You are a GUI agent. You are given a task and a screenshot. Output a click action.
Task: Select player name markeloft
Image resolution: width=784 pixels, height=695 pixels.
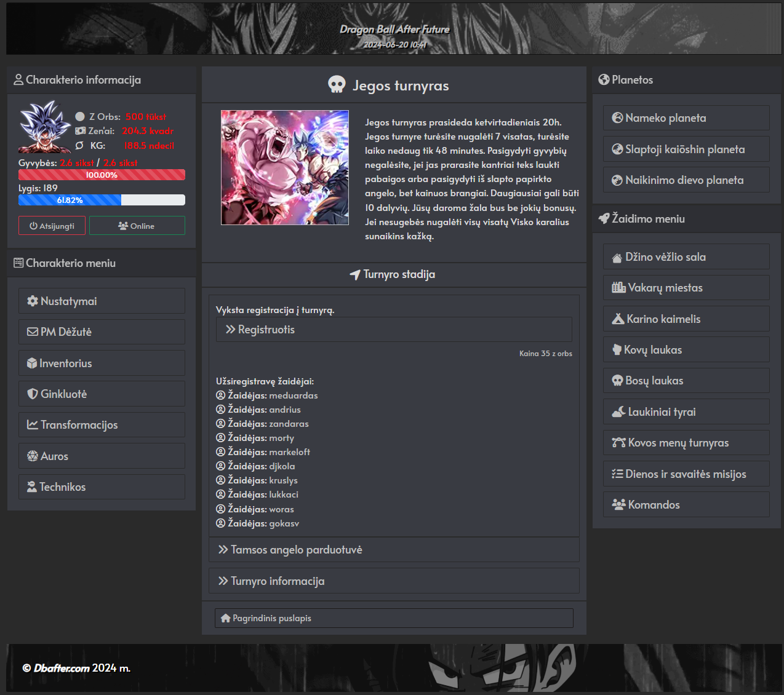coord(289,452)
